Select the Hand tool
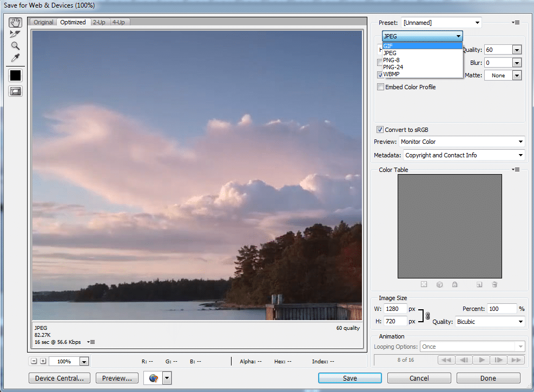Viewport: 534px width, 392px height. (15, 23)
